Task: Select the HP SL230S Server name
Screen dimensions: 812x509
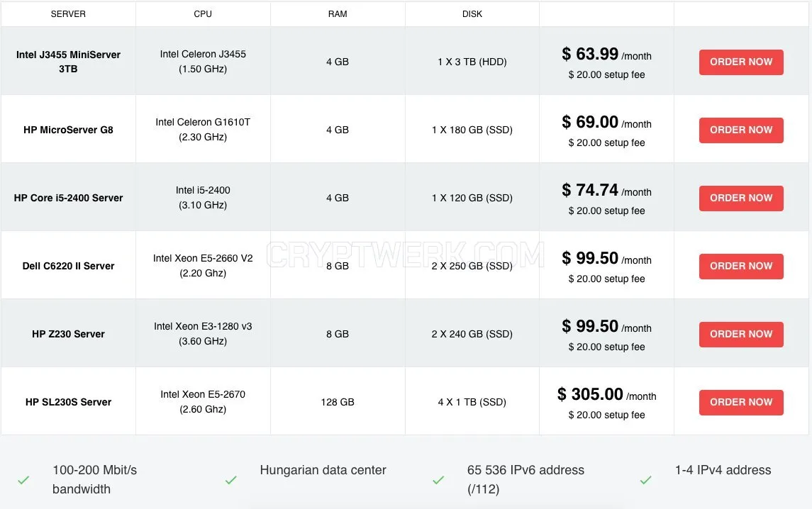Action: tap(68, 402)
